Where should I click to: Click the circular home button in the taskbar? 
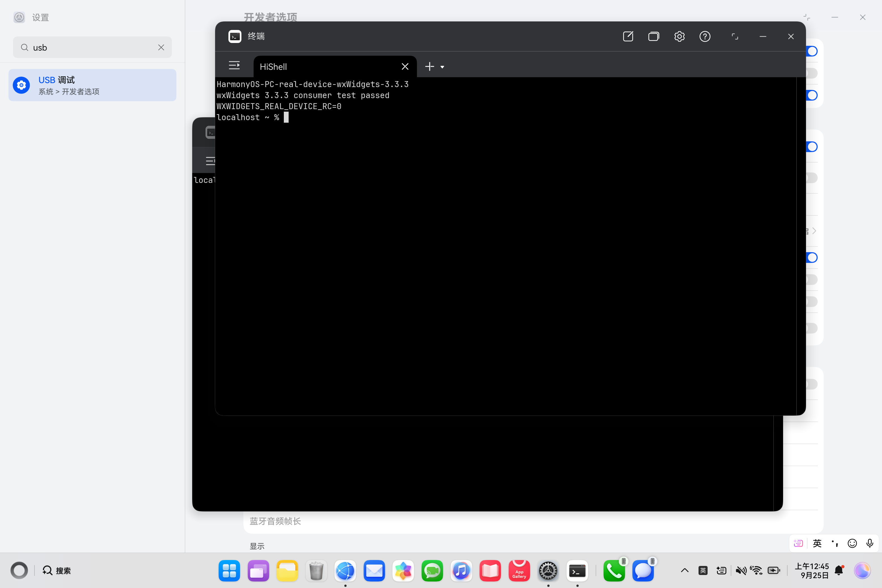(x=19, y=570)
